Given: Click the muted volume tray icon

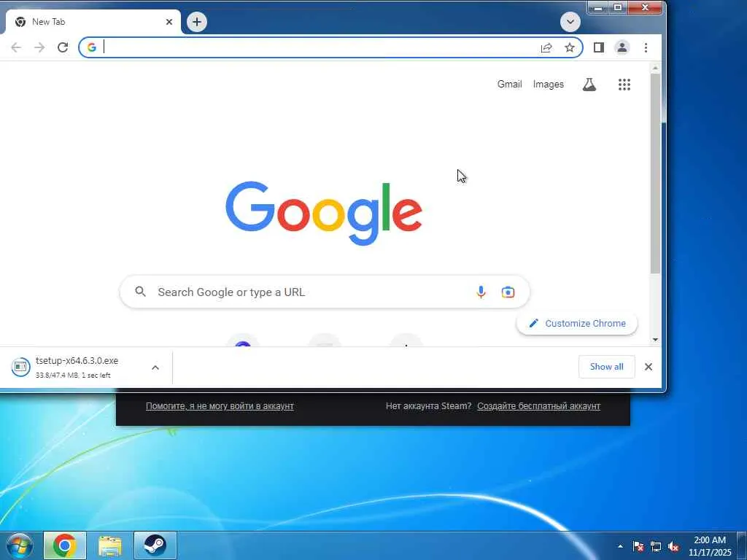Looking at the screenshot, I should pyautogui.click(x=673, y=547).
